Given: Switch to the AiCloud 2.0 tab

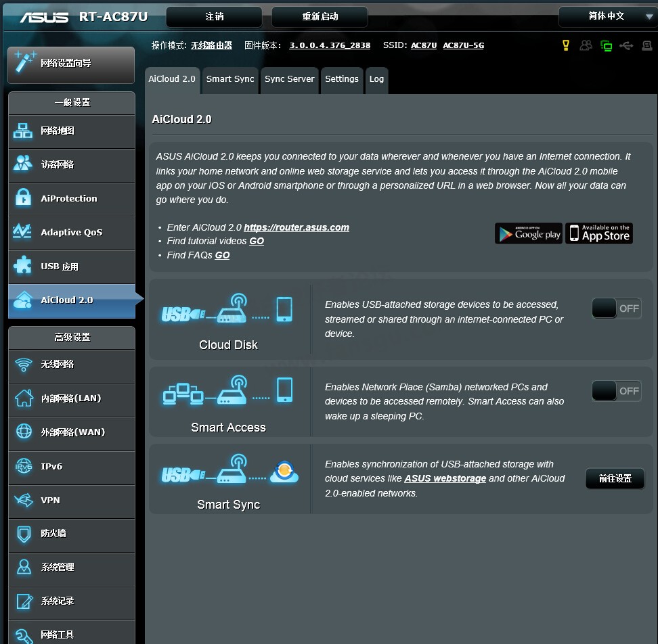Looking at the screenshot, I should [172, 80].
